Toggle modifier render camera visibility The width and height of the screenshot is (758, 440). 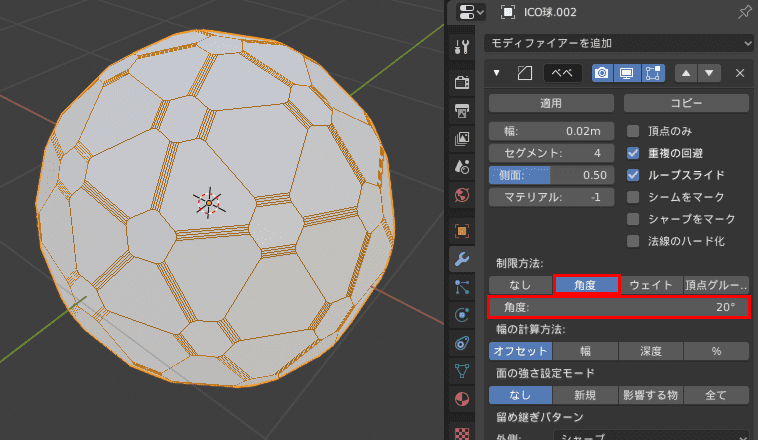(602, 73)
